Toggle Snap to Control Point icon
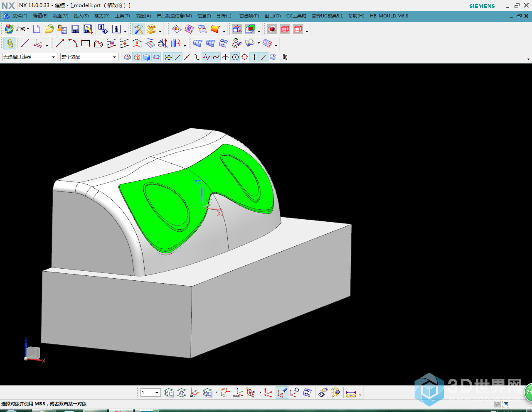532x412 pixels. 197,57
